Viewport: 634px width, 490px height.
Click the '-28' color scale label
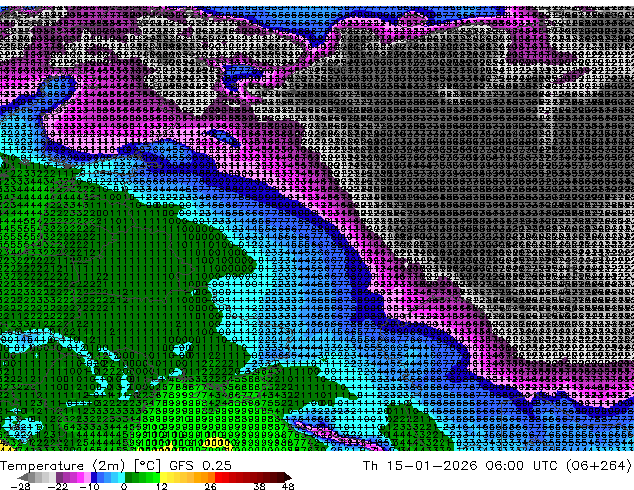[x=20, y=486]
